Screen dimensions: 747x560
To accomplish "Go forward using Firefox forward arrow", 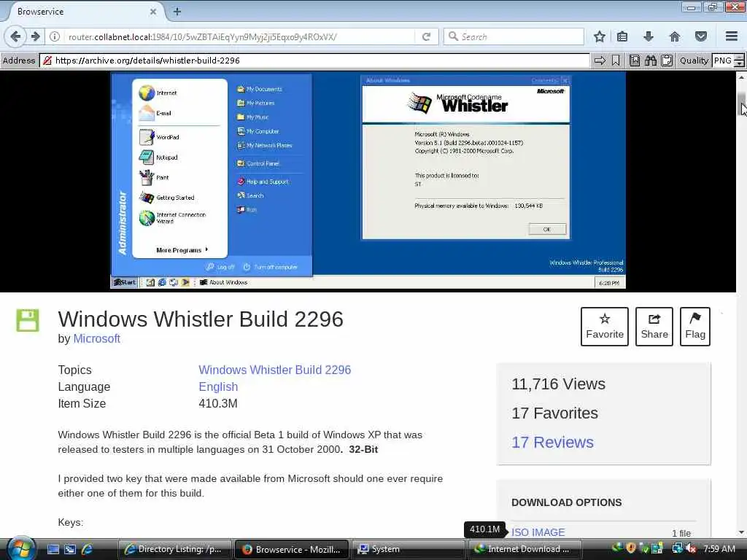I will pyautogui.click(x=35, y=36).
